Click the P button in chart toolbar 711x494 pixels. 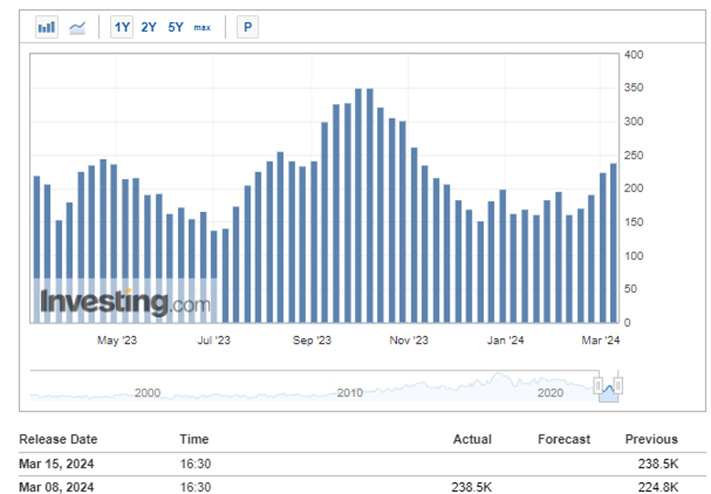[x=248, y=27]
